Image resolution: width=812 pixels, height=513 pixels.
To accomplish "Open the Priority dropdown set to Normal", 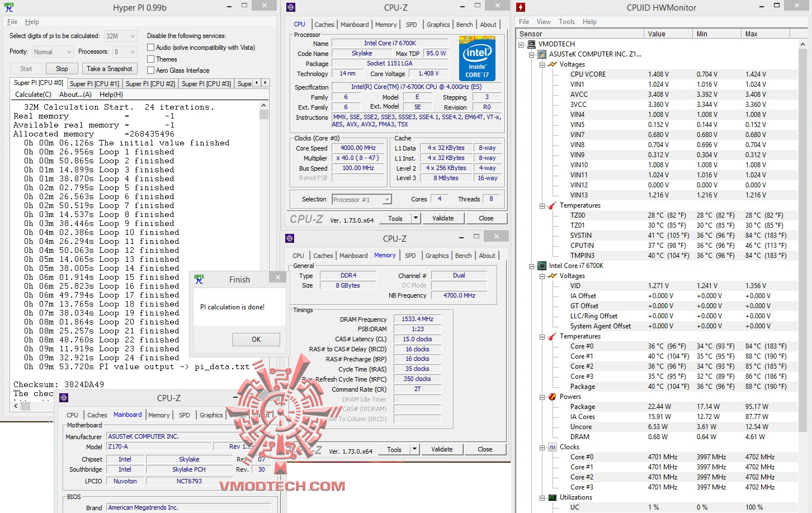I will click(x=53, y=52).
